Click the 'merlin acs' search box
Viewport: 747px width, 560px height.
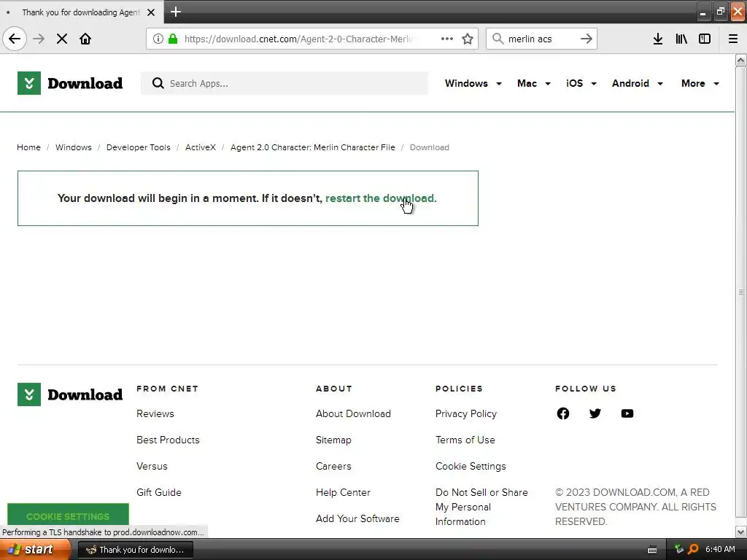pos(542,39)
